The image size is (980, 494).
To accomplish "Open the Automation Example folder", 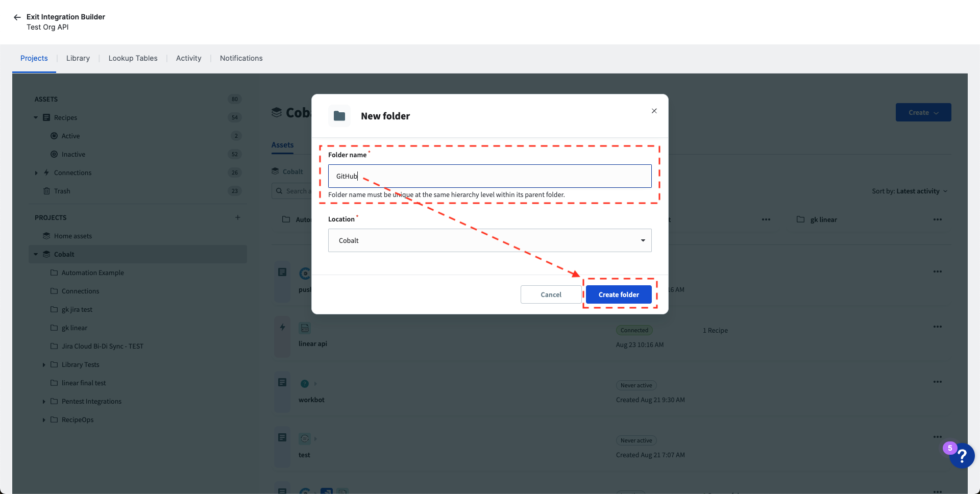I will 92,273.
